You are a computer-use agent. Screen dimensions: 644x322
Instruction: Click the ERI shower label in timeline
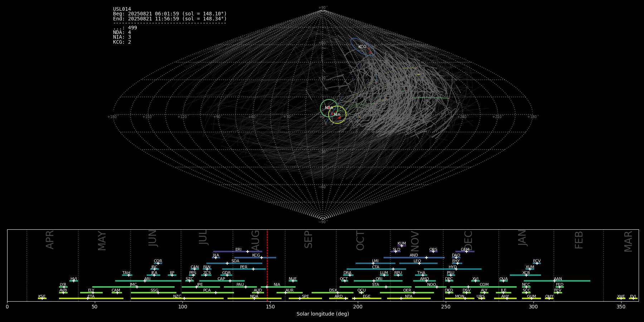coord(238,250)
